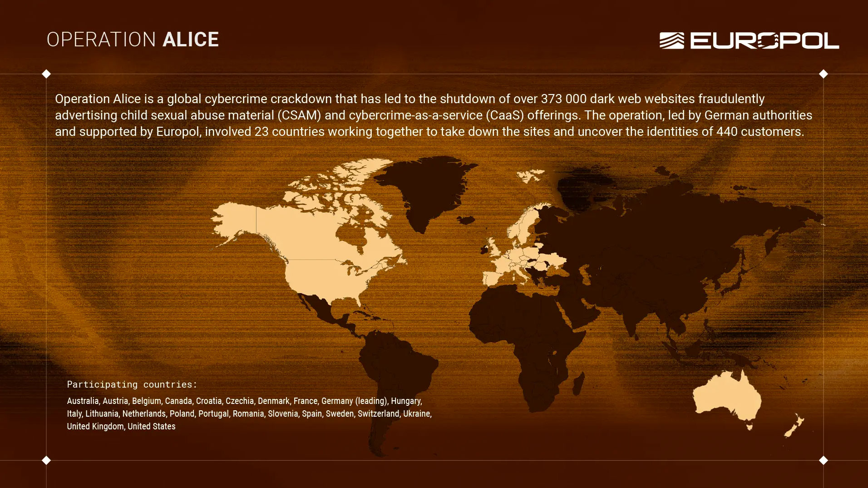The height and width of the screenshot is (488, 868).
Task: Click the "373 000" figure in description
Action: pyautogui.click(x=563, y=99)
